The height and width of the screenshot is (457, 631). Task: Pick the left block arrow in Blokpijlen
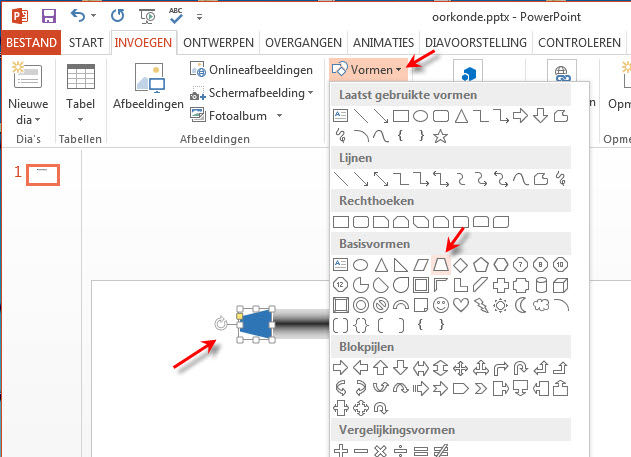pyautogui.click(x=361, y=368)
